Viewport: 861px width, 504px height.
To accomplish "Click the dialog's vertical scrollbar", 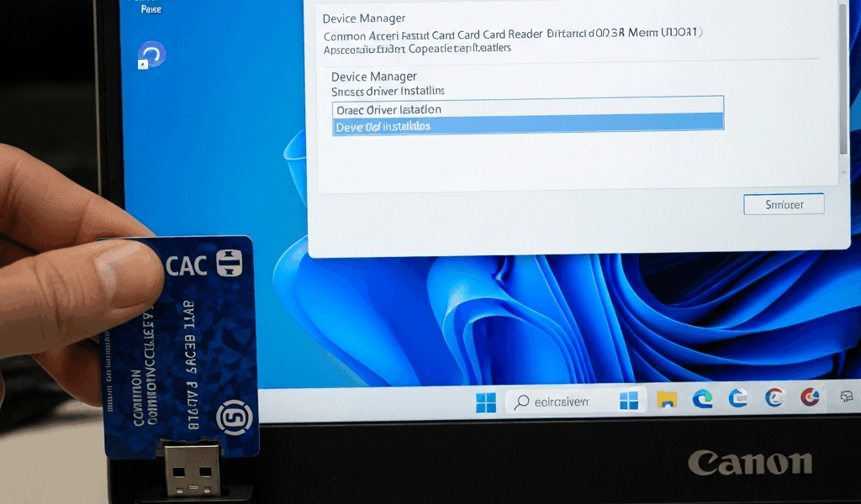I will [844, 80].
